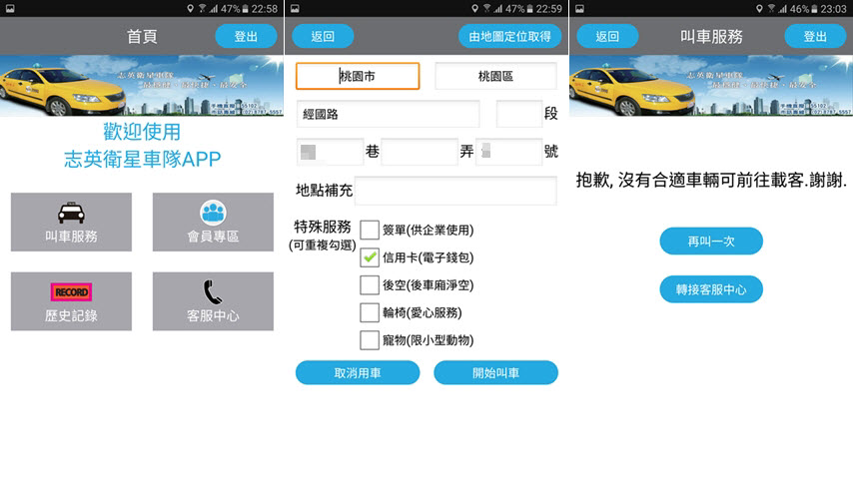853x504 pixels.
Task: Check the 寵物(限小型動物) checkbox
Action: tap(370, 340)
